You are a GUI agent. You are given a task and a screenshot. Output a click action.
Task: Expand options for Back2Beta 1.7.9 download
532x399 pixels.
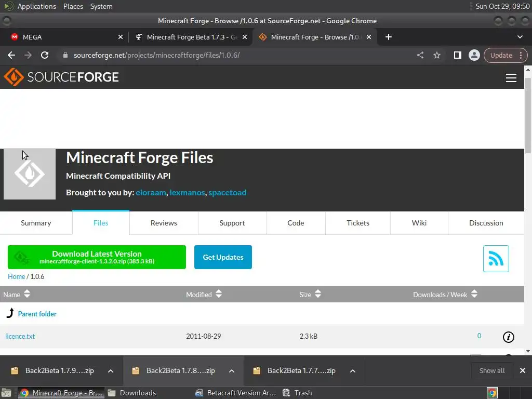[x=111, y=371]
